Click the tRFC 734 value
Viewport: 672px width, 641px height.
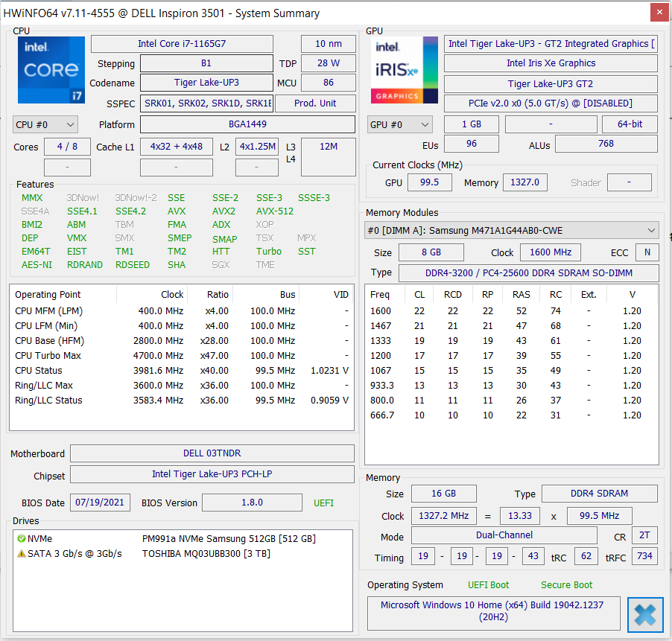[644, 556]
